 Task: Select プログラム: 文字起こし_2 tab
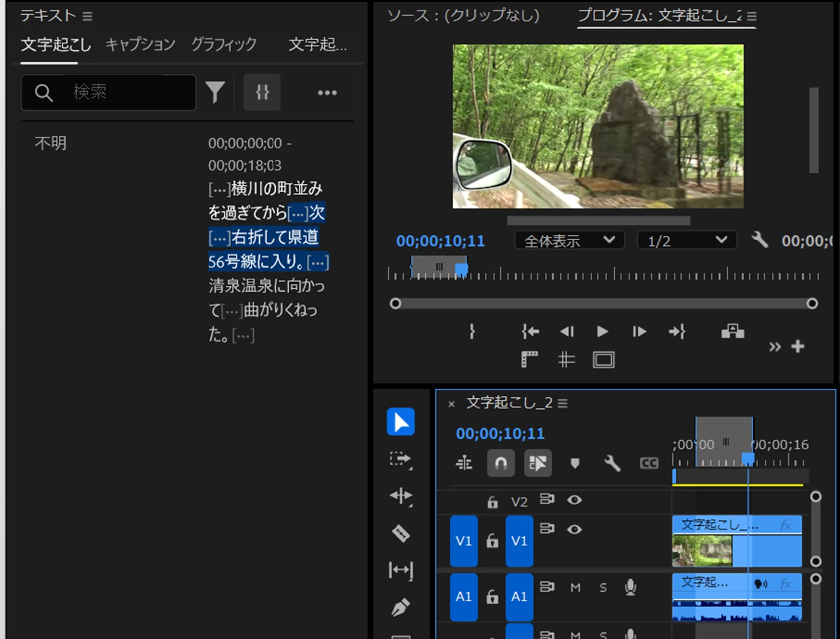point(660,15)
